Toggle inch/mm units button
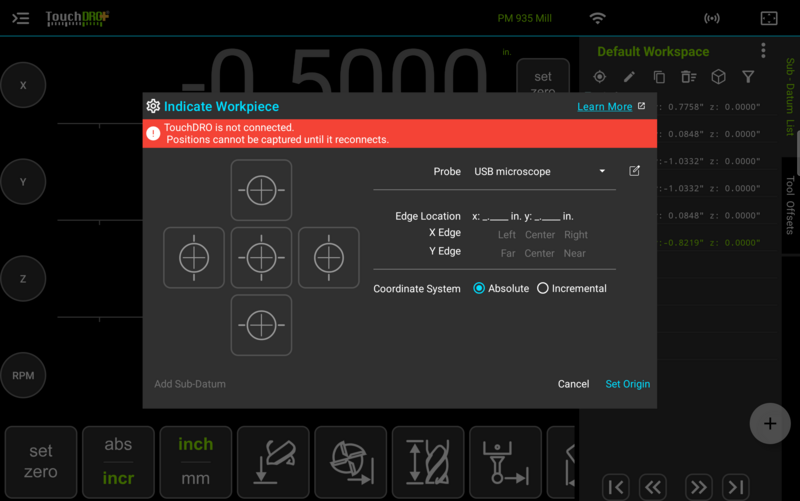 tap(196, 462)
